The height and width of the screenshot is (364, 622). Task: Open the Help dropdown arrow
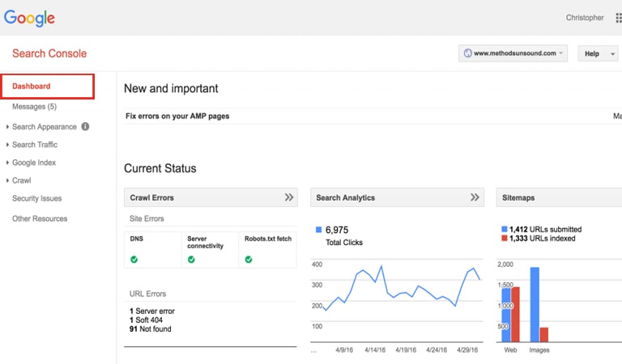[612, 54]
